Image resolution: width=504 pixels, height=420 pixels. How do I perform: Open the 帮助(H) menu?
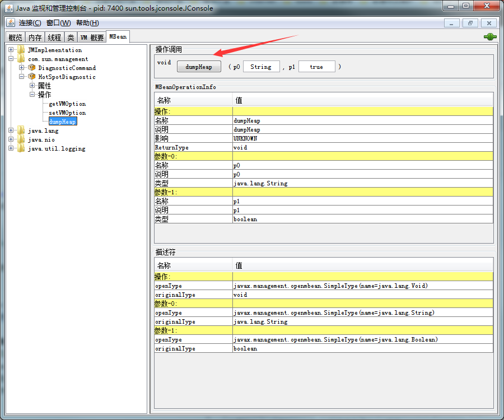coord(87,23)
